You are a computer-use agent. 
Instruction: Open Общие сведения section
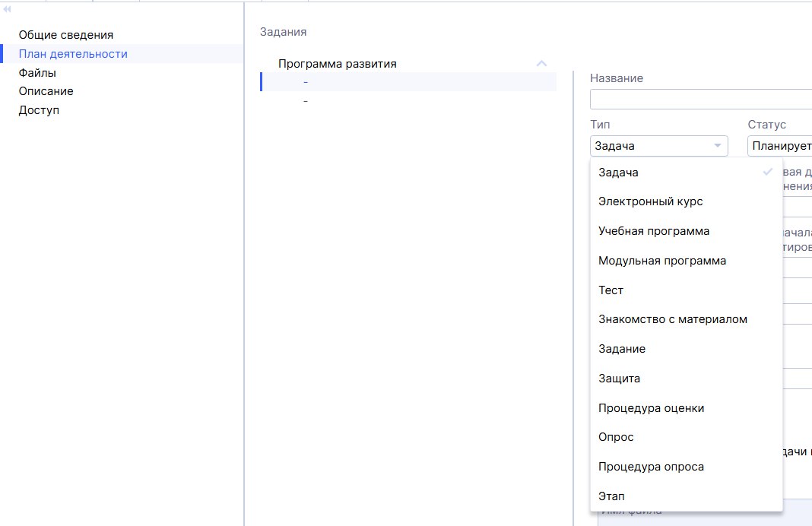pos(66,35)
